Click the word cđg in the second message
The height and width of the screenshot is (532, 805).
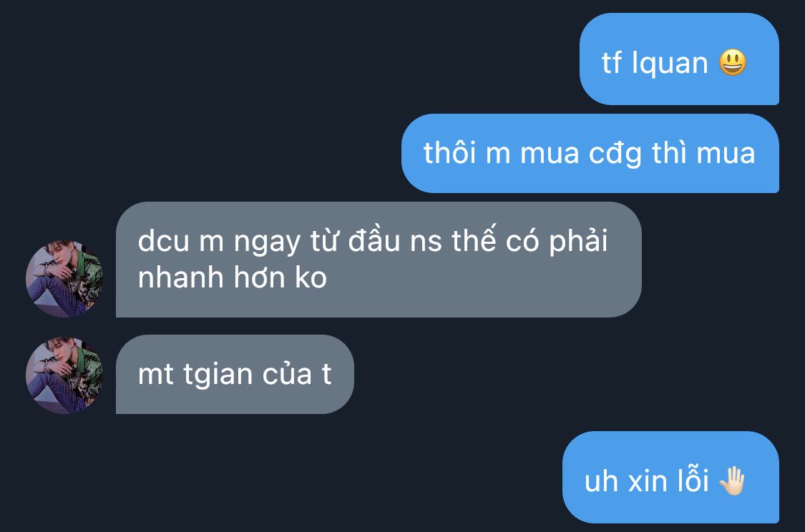click(x=615, y=154)
